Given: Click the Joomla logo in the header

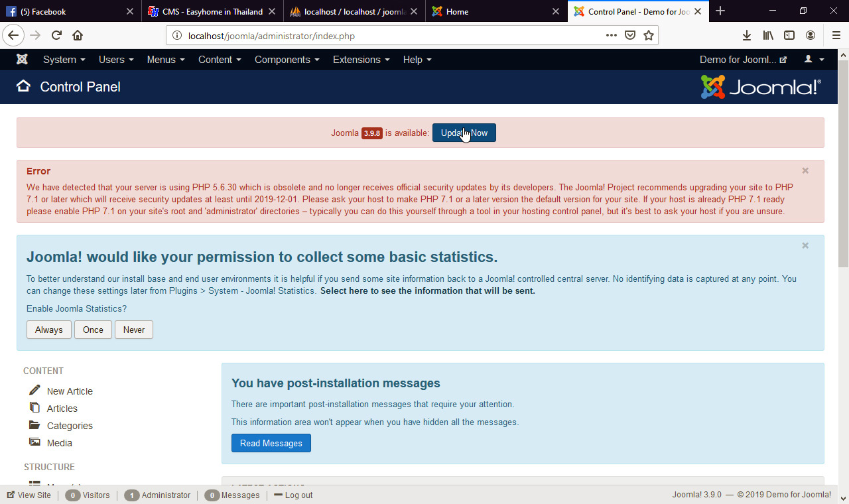Looking at the screenshot, I should point(760,86).
